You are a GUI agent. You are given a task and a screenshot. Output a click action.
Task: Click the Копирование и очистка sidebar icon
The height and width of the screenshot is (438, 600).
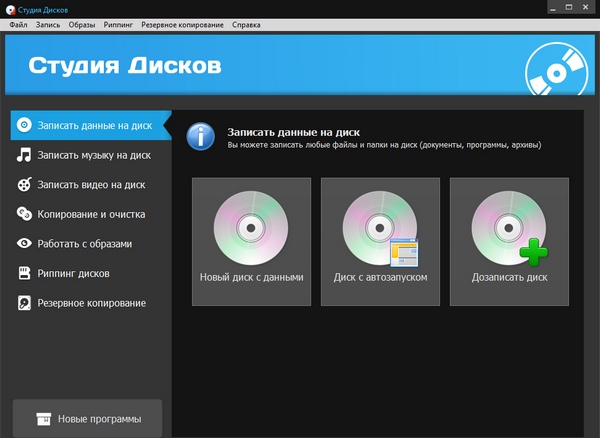[x=24, y=214]
